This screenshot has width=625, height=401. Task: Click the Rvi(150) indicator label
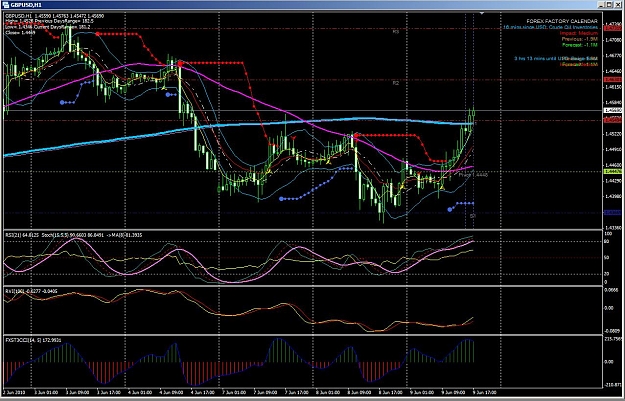(x=31, y=291)
